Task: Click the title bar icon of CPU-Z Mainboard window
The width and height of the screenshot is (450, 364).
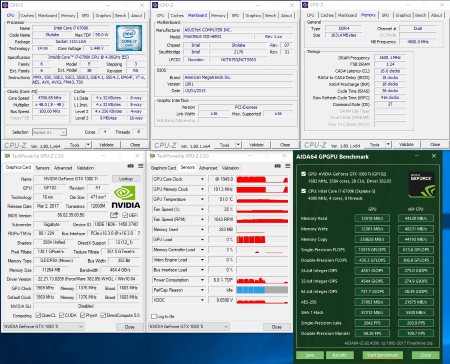Action: pos(155,5)
